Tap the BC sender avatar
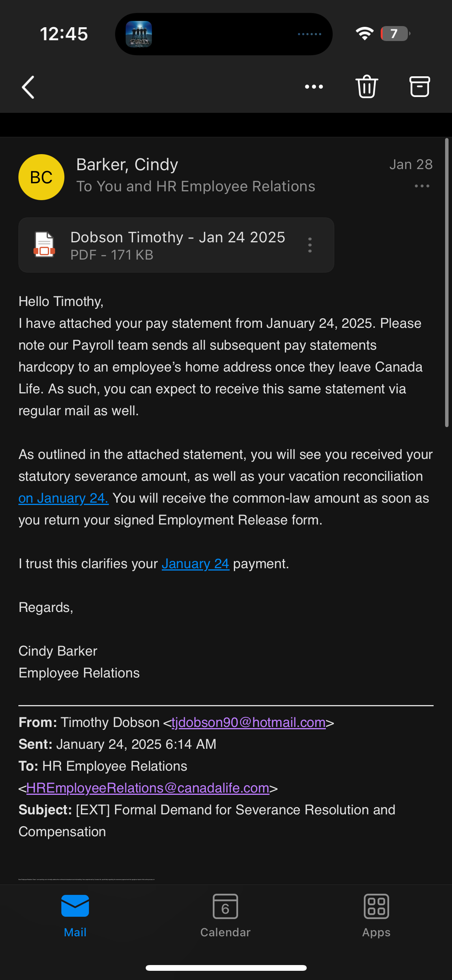The image size is (452, 980). point(41,177)
